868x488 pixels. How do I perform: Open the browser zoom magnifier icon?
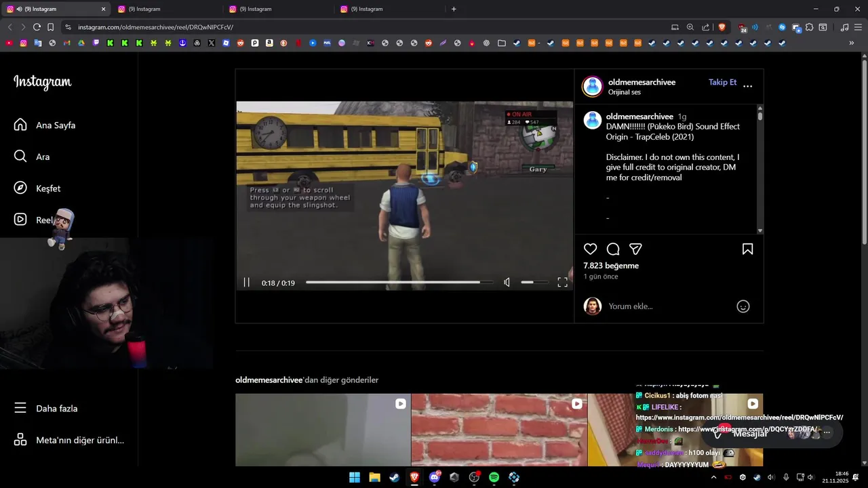[x=690, y=27]
